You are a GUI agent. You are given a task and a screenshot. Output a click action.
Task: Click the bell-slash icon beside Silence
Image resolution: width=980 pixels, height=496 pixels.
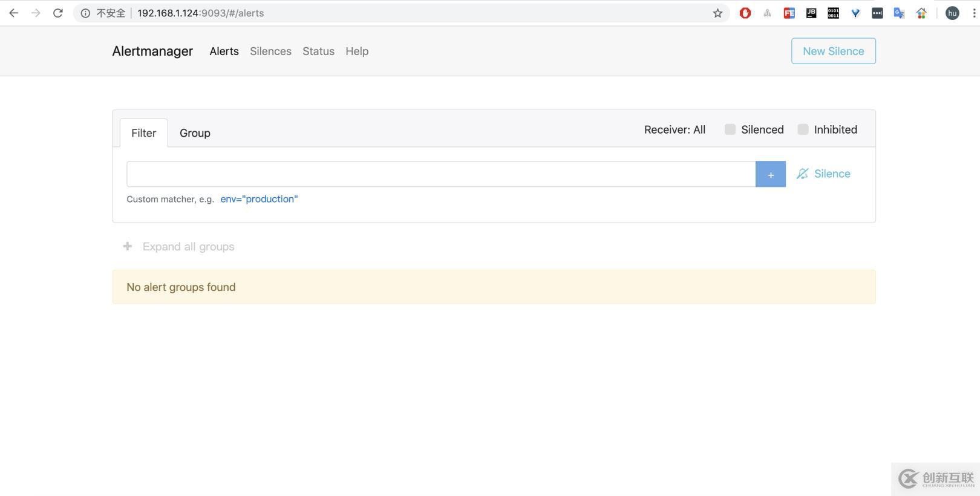tap(802, 174)
